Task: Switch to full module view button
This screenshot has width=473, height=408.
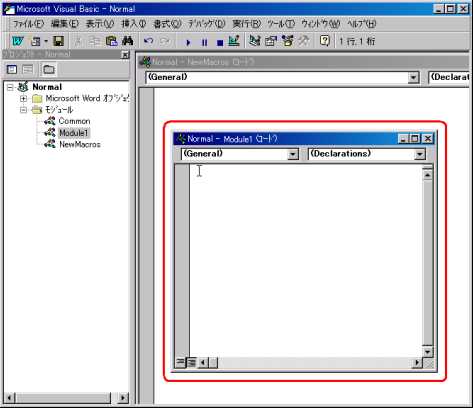Action: click(x=192, y=362)
